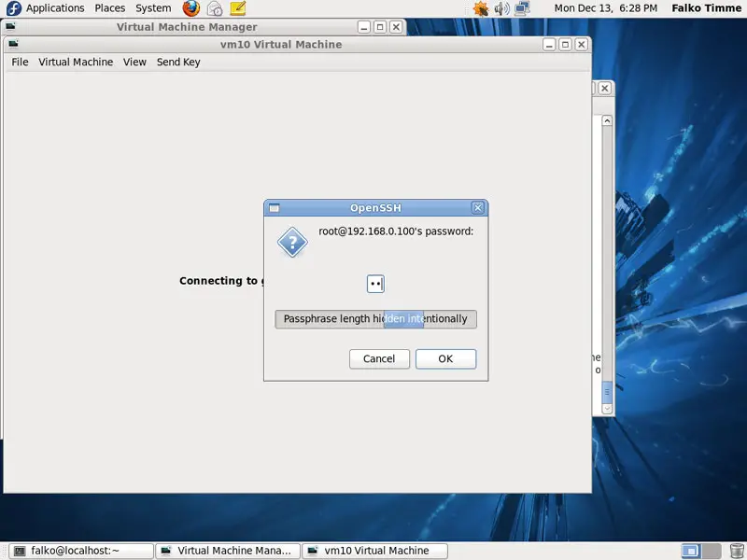Switch to the first workspace in the switcher
The image size is (747, 560).
pos(691,551)
